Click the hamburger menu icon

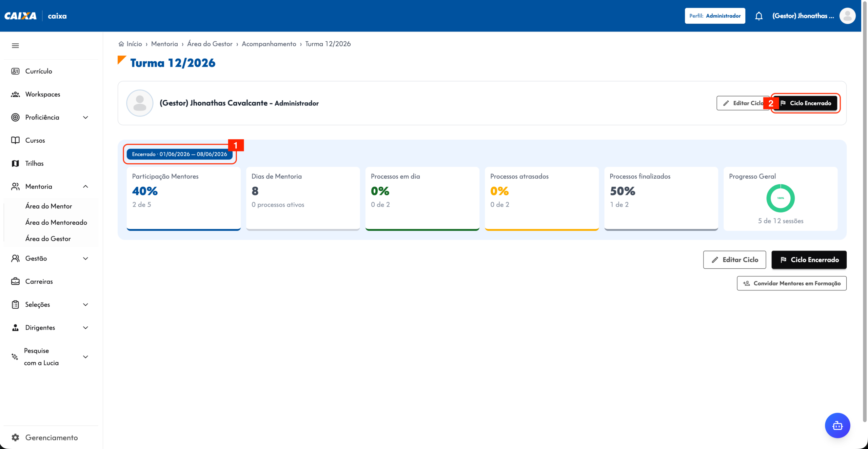coord(15,46)
